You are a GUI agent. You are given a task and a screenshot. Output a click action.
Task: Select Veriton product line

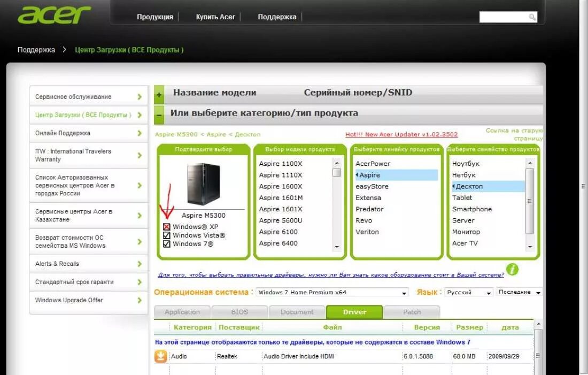click(367, 232)
